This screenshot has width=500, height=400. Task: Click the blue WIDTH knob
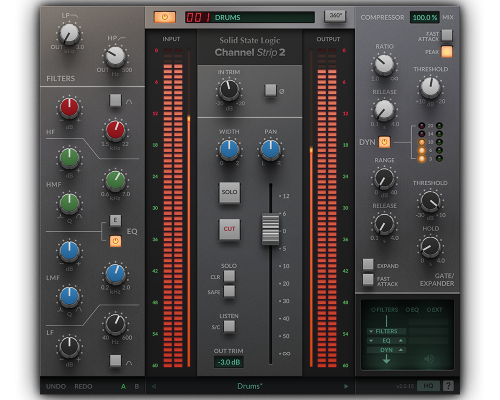pyautogui.click(x=229, y=150)
